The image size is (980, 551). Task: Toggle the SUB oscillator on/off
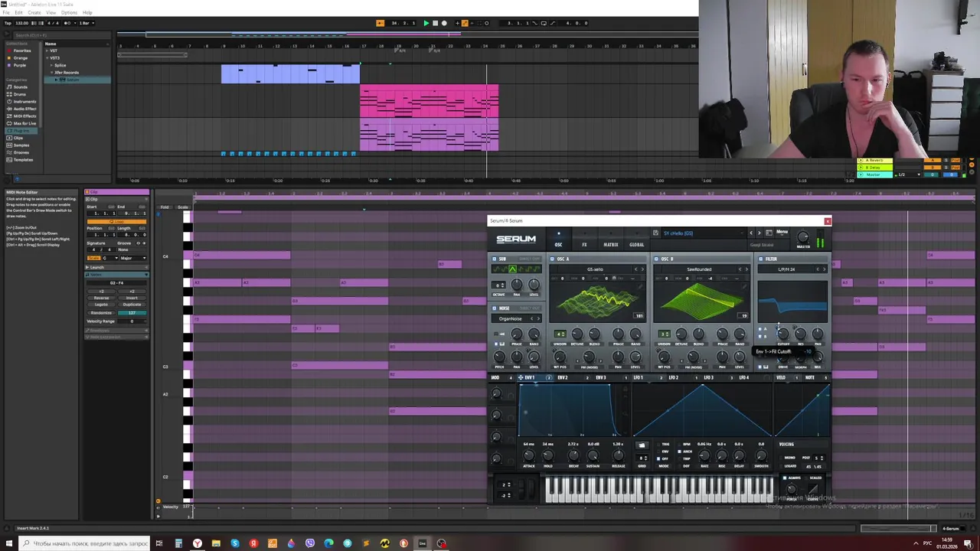495,259
